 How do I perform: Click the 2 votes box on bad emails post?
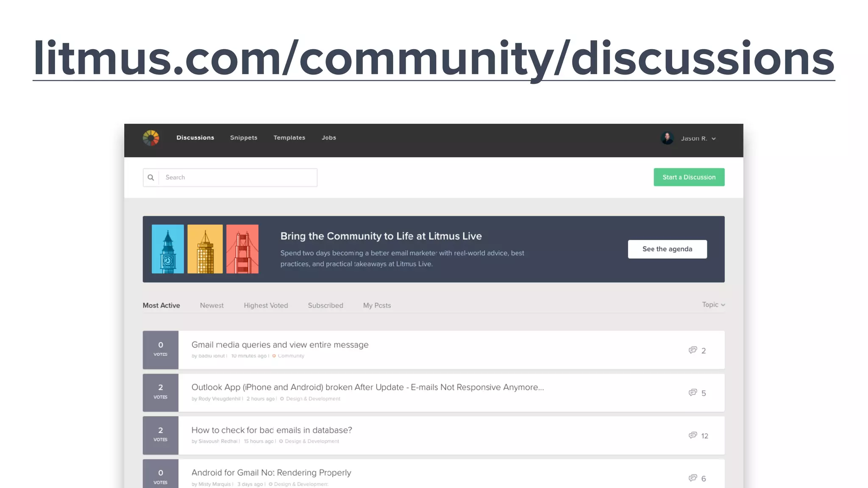(x=161, y=435)
